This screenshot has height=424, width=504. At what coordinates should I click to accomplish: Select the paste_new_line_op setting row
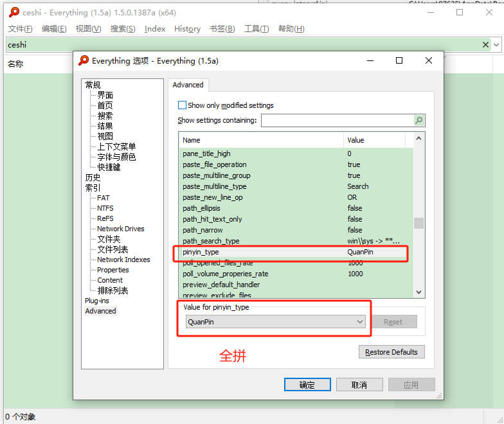tap(296, 197)
